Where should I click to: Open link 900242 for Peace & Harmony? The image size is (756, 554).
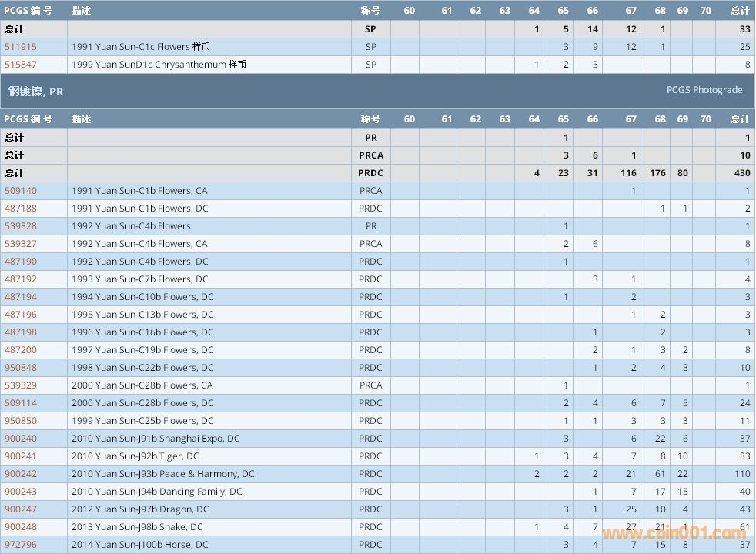pyautogui.click(x=21, y=474)
